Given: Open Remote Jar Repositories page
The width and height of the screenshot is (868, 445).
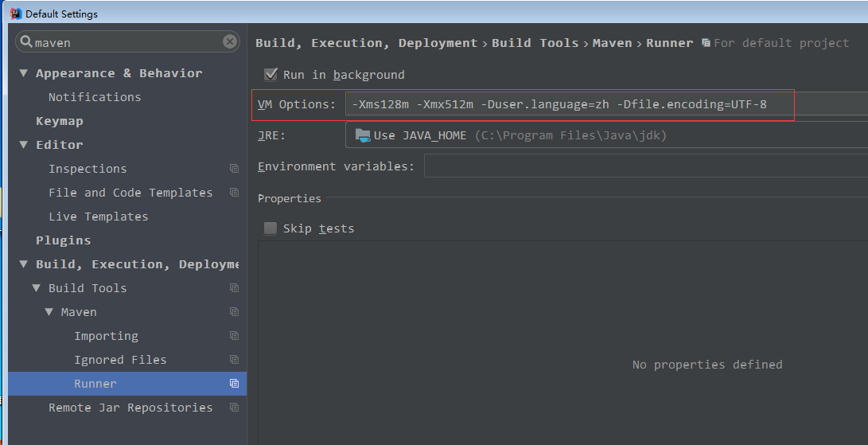Looking at the screenshot, I should point(130,408).
